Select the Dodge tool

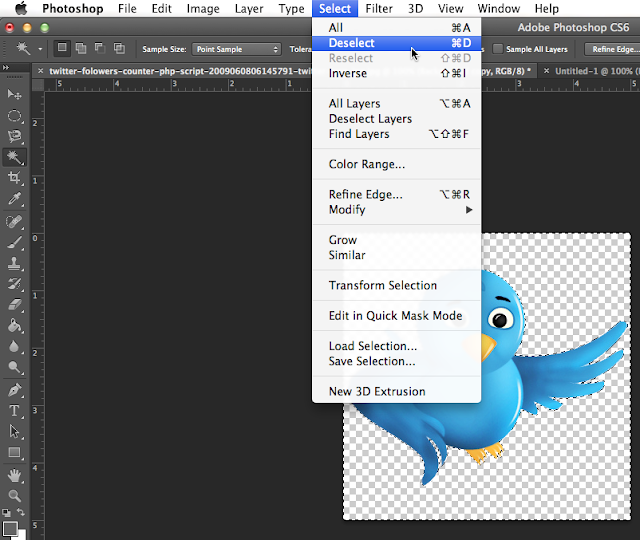(14, 368)
